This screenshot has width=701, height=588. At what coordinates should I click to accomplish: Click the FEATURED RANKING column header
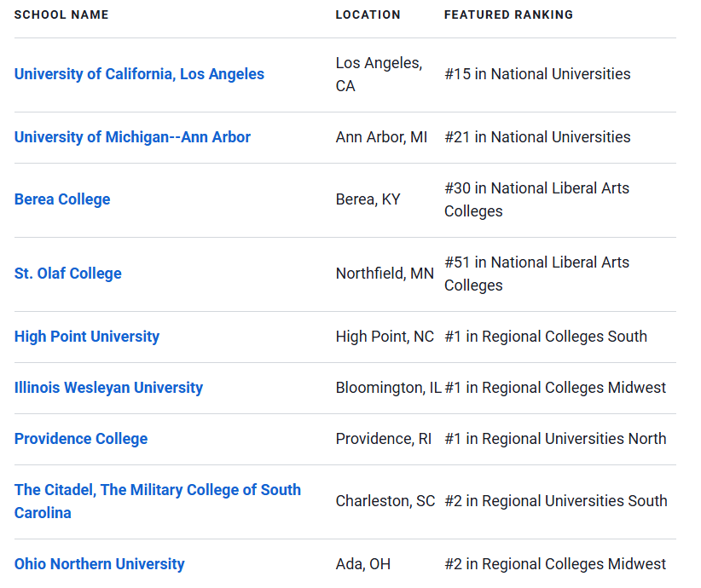click(508, 14)
